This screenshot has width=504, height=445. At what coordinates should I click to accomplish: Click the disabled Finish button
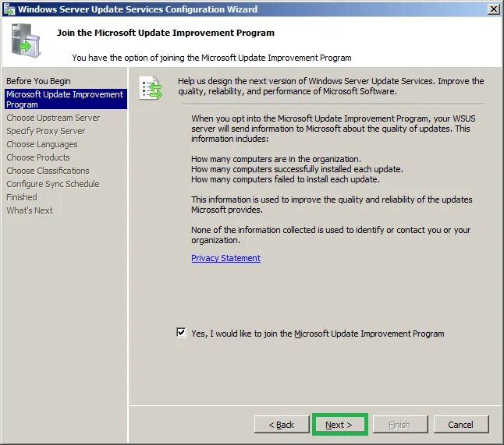400,425
